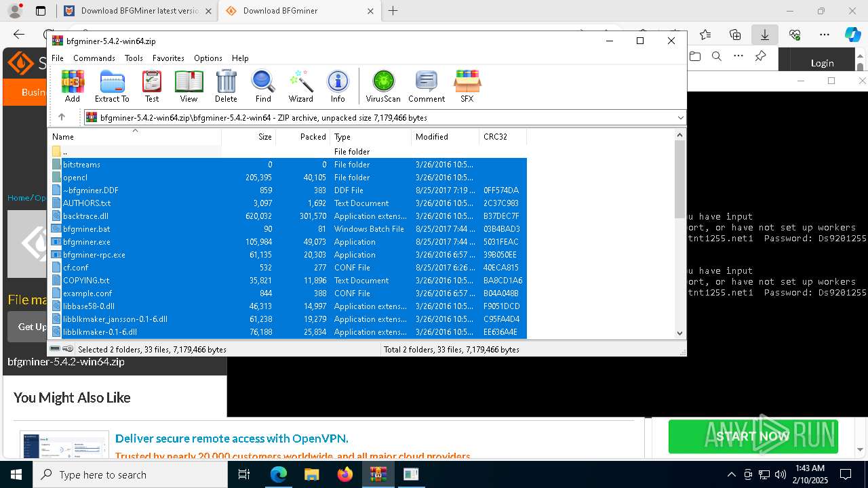Image resolution: width=868 pixels, height=488 pixels.
Task: Open Task View taskbar icon
Action: click(x=245, y=474)
